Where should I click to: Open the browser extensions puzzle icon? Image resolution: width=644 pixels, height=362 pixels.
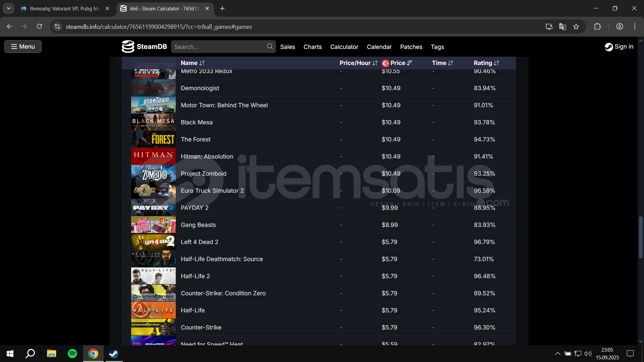coord(597,26)
